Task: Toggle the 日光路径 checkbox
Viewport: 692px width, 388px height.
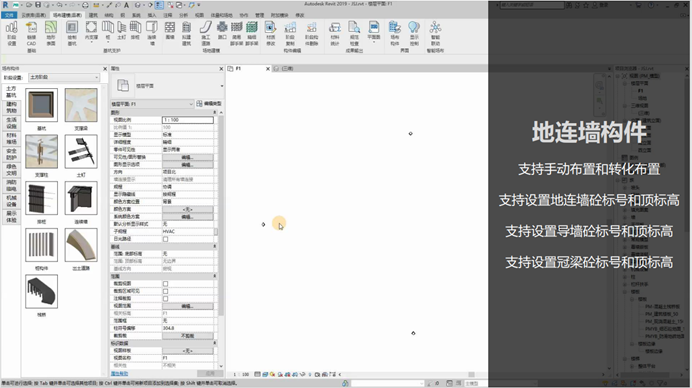Action: coord(165,239)
